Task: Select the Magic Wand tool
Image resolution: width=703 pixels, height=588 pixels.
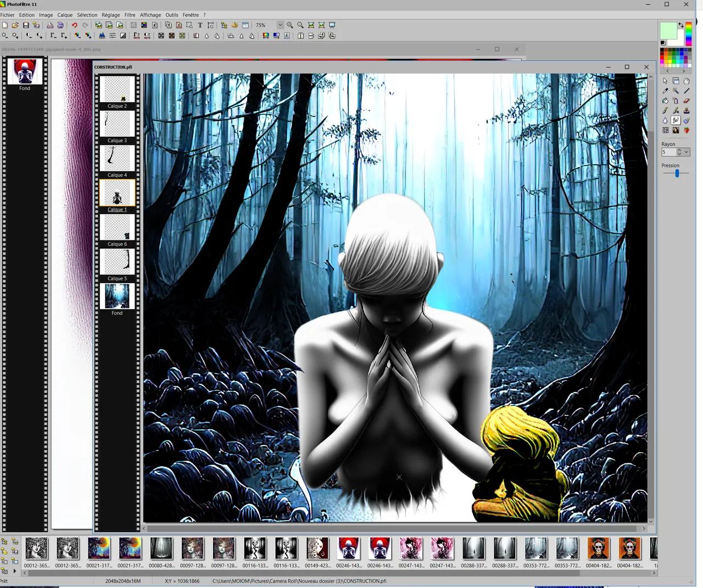Action: point(676,91)
